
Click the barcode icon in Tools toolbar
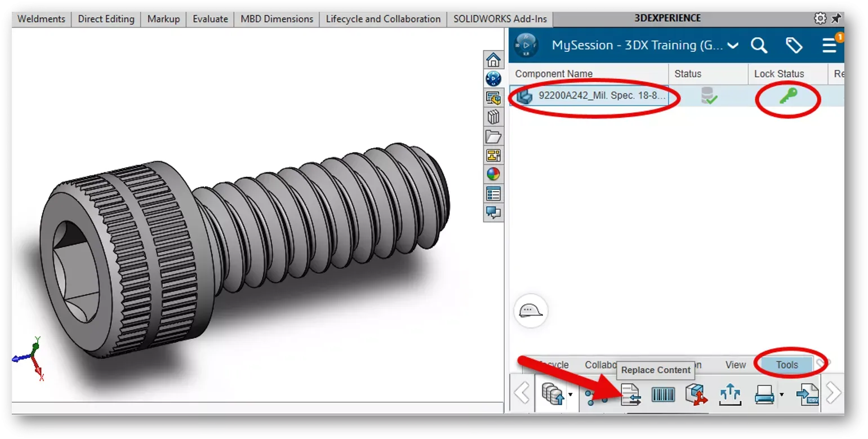(x=663, y=395)
